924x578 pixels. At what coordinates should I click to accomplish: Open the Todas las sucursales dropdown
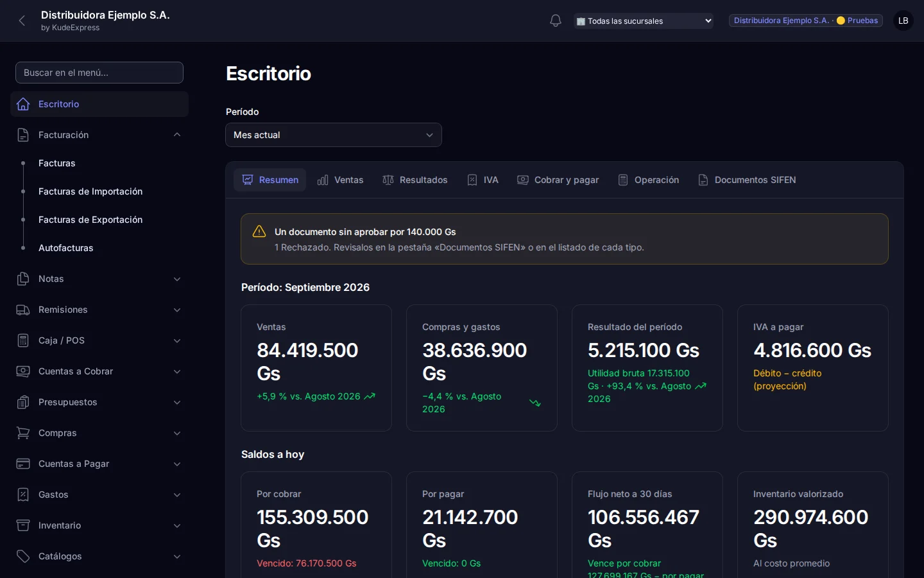[644, 21]
